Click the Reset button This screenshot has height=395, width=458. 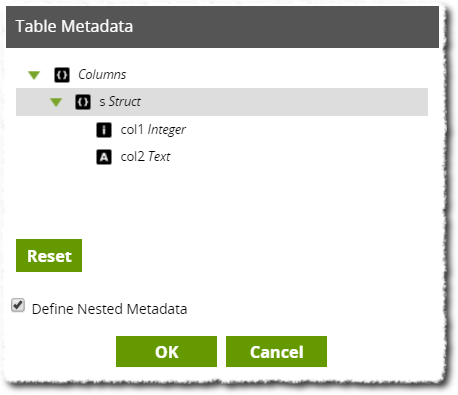[49, 255]
